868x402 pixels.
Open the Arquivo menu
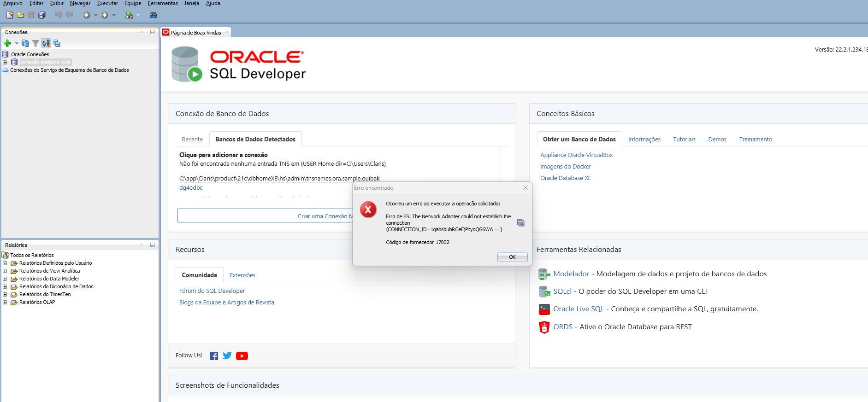pos(12,3)
